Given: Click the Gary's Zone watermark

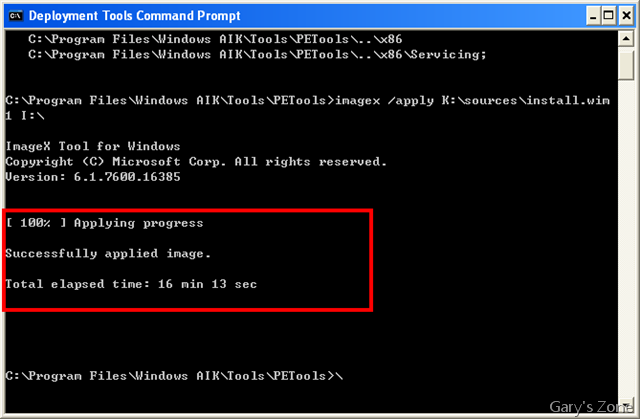Looking at the screenshot, I should [591, 407].
